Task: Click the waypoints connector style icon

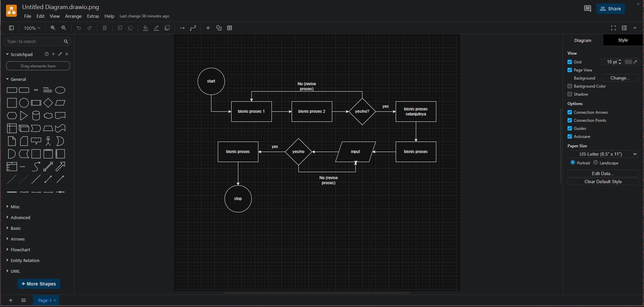Action: (x=193, y=28)
